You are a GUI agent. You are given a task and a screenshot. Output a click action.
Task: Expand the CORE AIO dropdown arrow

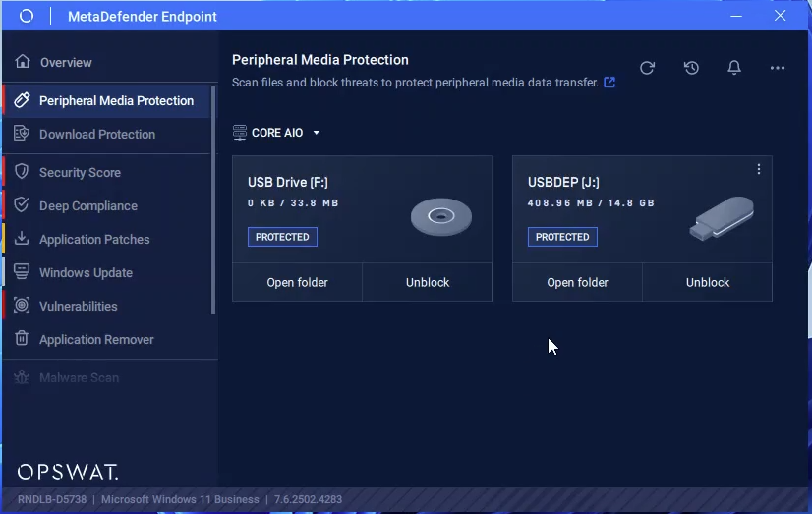(316, 133)
